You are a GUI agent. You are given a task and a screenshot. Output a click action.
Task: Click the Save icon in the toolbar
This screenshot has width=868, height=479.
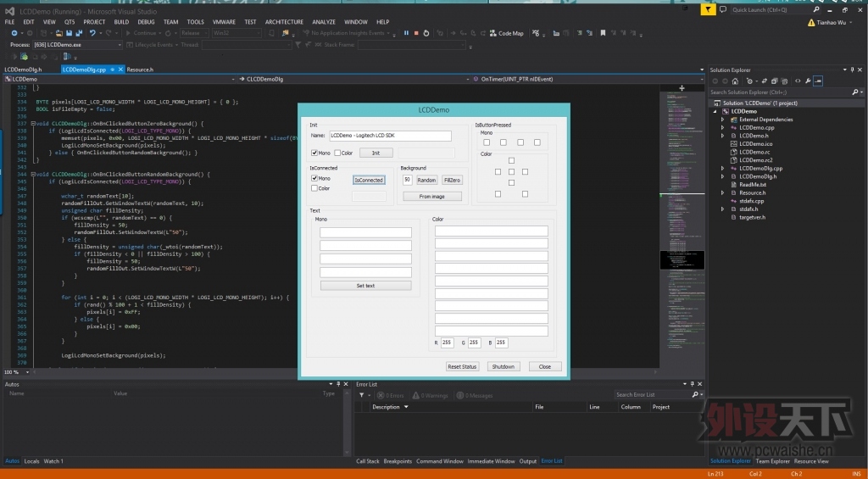tap(69, 33)
